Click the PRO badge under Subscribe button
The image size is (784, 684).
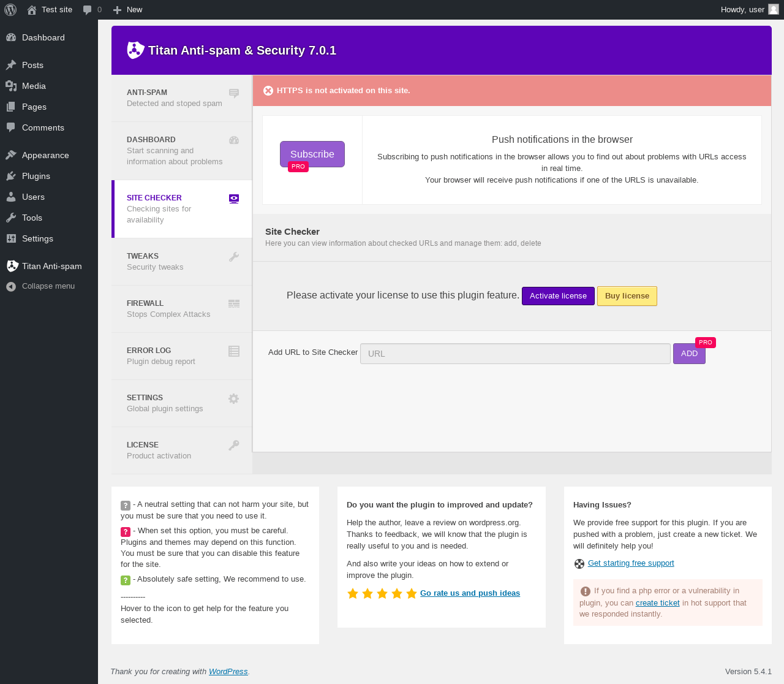298,167
